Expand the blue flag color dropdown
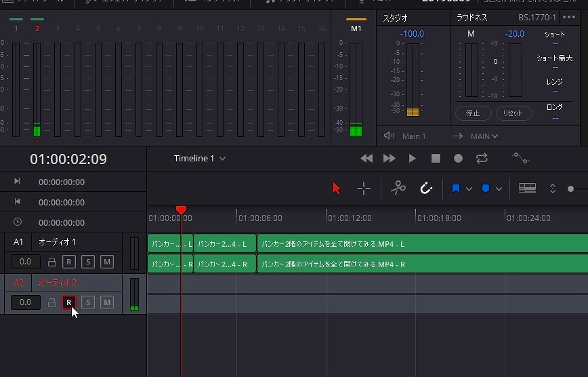 point(469,189)
